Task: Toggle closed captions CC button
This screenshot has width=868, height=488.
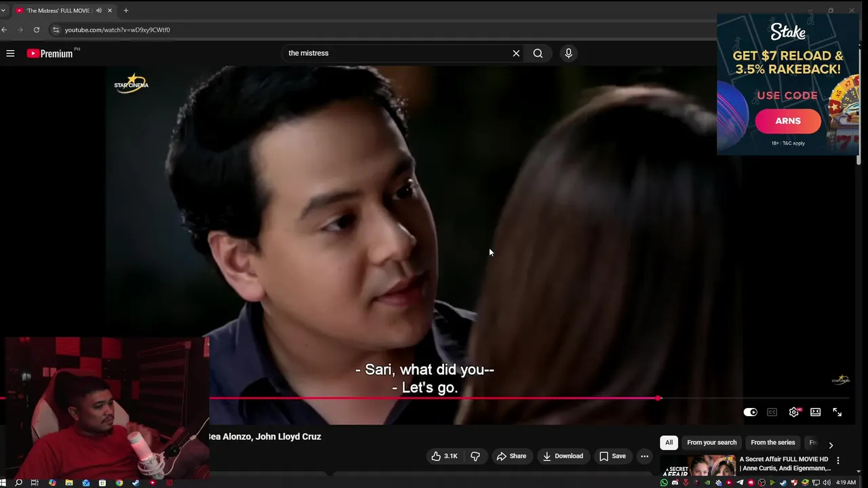Action: (772, 412)
